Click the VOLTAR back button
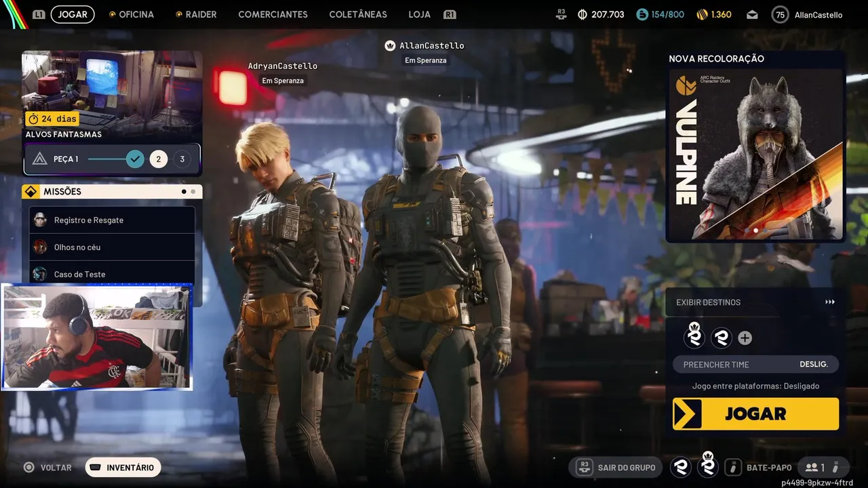Screen dimensions: 868x488 click(x=47, y=468)
